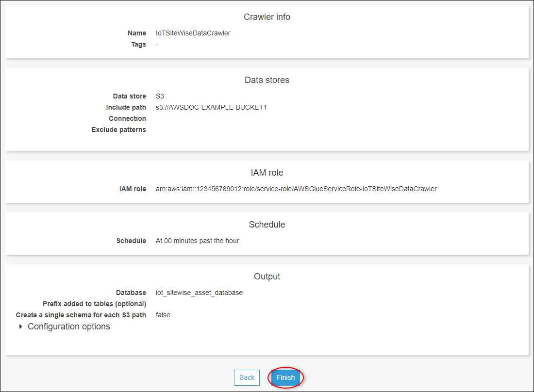Click the Finish button

pyautogui.click(x=285, y=377)
